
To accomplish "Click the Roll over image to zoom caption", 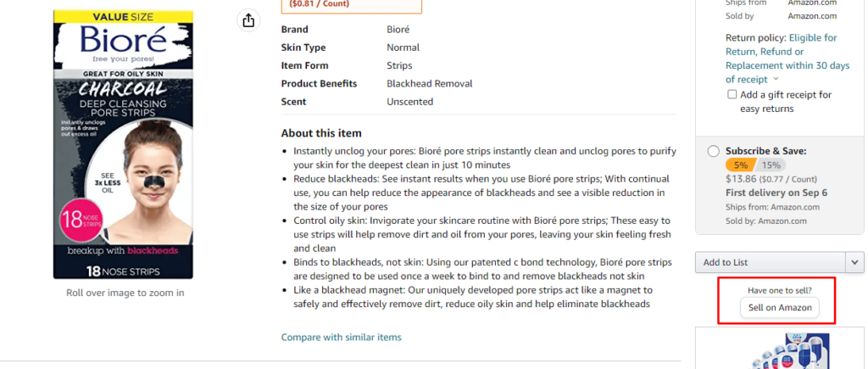I will 125,293.
